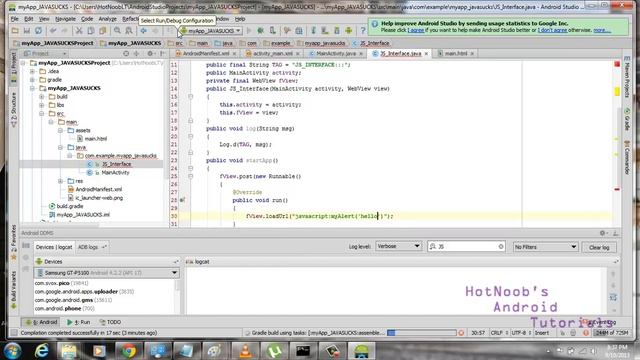Click the Copy toolbar icon
Image resolution: width=640 pixels, height=360 pixels.
(91, 31)
